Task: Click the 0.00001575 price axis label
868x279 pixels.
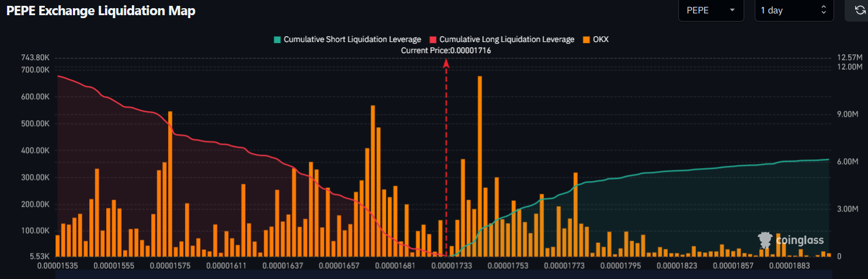Action: [171, 266]
